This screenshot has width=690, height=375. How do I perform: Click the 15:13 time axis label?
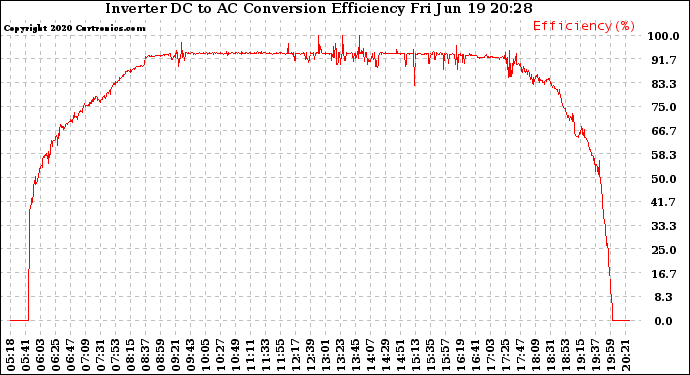click(x=416, y=355)
